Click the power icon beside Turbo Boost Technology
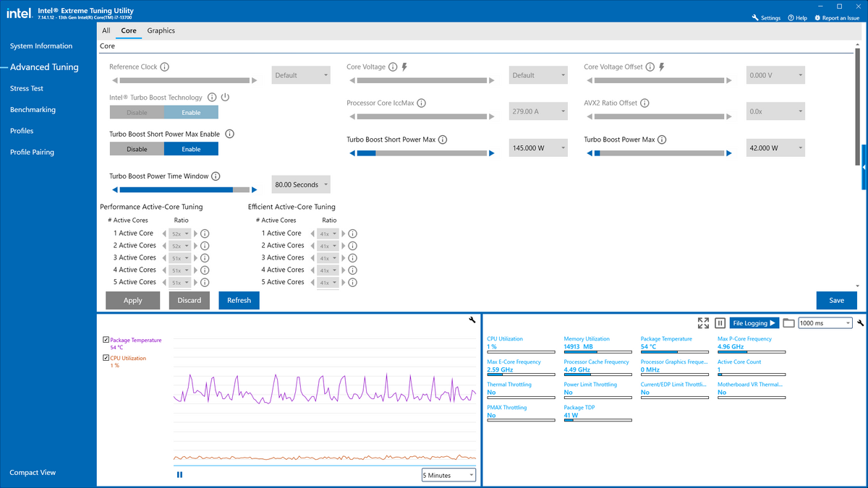Viewport: 868px width, 488px height. pyautogui.click(x=225, y=98)
